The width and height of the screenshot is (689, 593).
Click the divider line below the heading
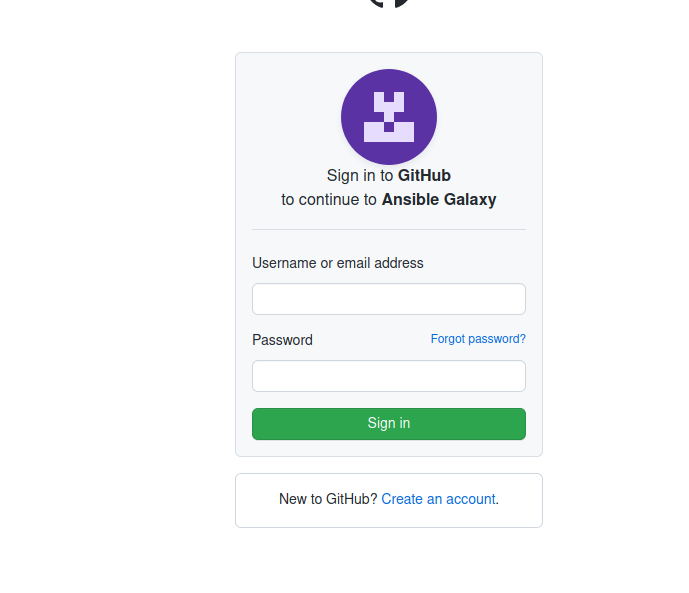coord(389,229)
